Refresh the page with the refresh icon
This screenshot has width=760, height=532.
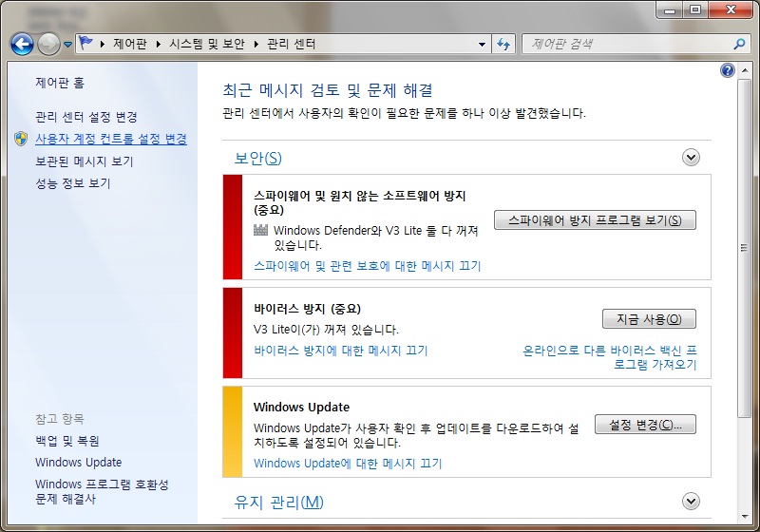click(503, 45)
